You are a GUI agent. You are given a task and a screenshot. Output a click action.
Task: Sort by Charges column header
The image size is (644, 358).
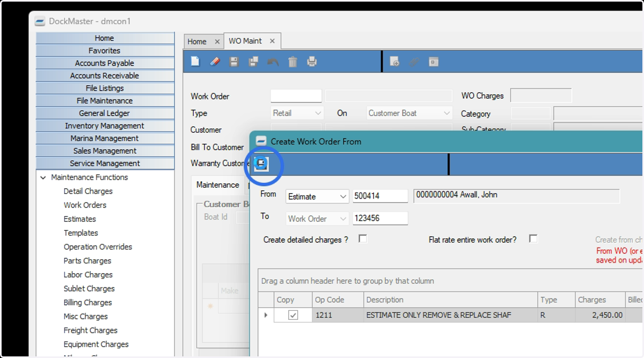599,299
